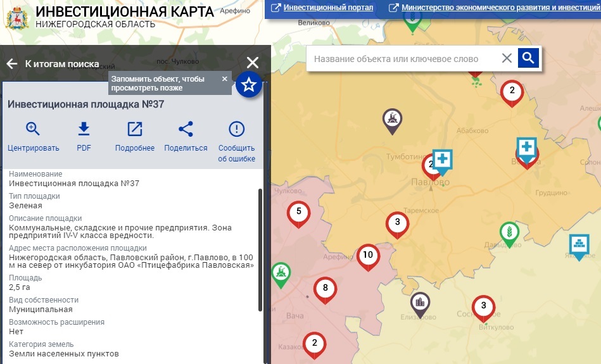This screenshot has height=364, width=601.
Task: Select cluster marker 10 near Арефино
Action: point(368,258)
